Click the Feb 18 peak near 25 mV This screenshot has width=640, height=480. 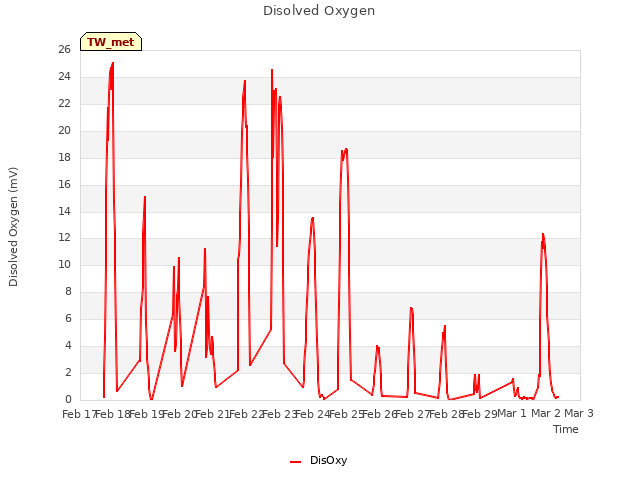point(113,63)
